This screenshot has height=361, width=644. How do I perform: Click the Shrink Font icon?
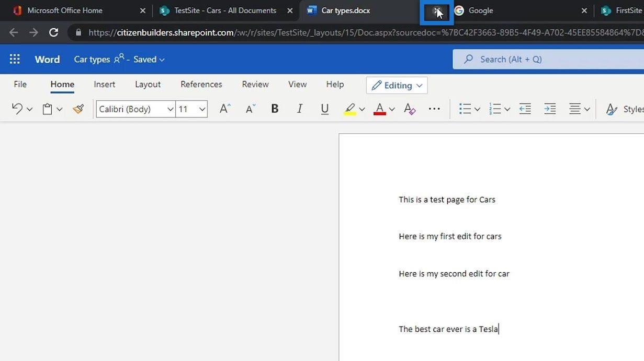251,109
